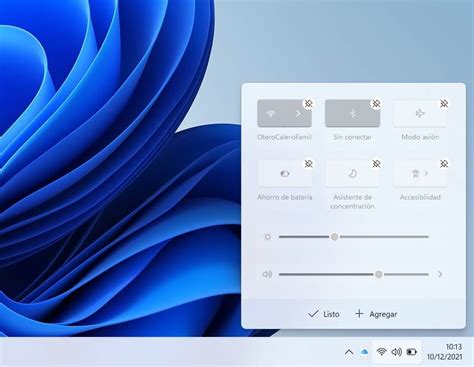The width and height of the screenshot is (474, 367).
Task: Unpin the Ahorro de batería tile
Action: pyautogui.click(x=309, y=164)
